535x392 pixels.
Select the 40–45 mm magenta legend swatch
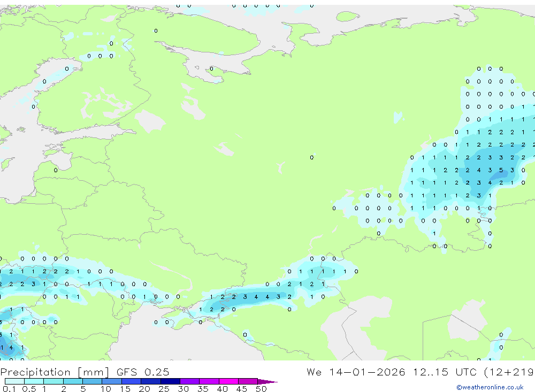[x=228, y=381]
